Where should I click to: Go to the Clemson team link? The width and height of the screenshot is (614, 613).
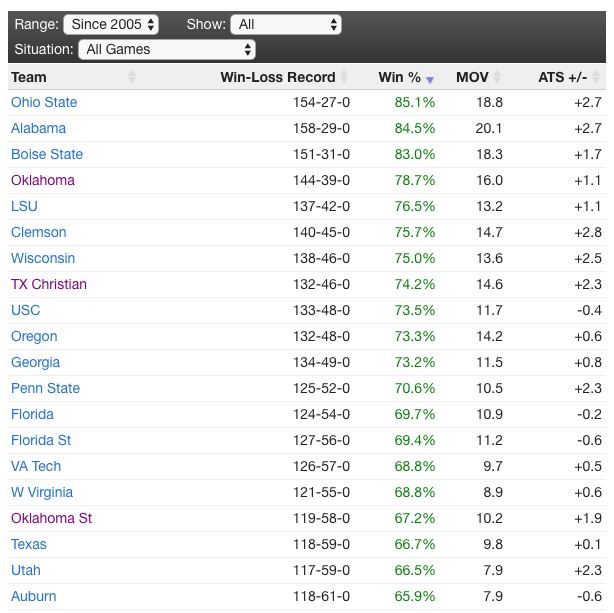(x=39, y=232)
